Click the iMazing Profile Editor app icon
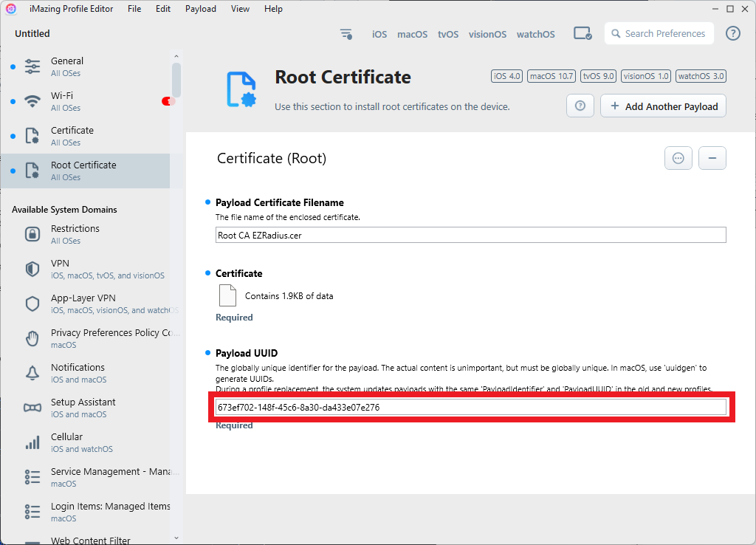Viewport: 756px width, 545px height. (x=11, y=9)
